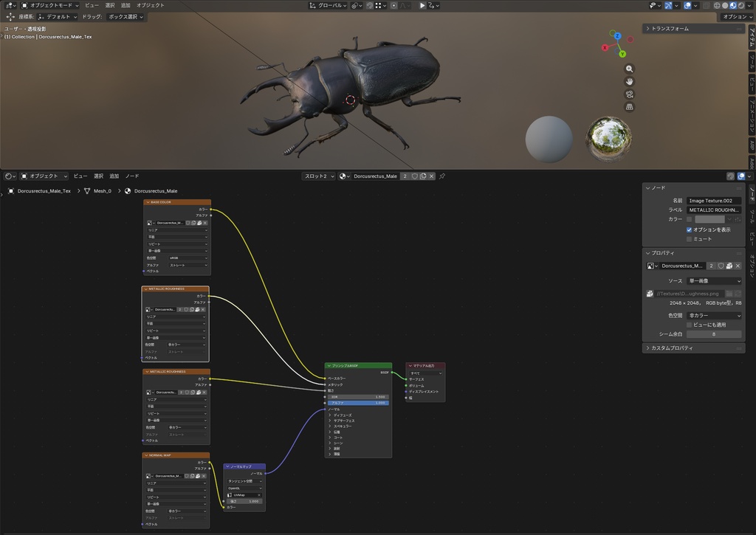This screenshot has height=535, width=756.
Task: Expand the カスタムプロパティ section
Action: tap(694, 348)
